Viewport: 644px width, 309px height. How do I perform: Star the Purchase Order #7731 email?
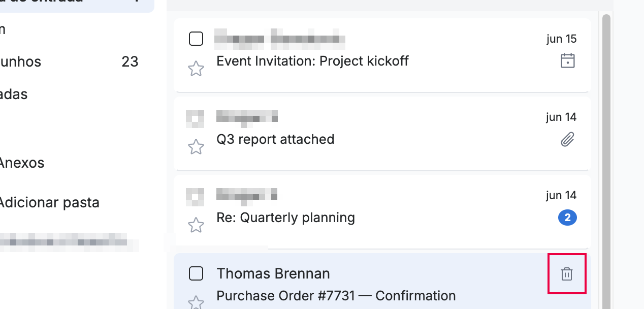pos(196,302)
